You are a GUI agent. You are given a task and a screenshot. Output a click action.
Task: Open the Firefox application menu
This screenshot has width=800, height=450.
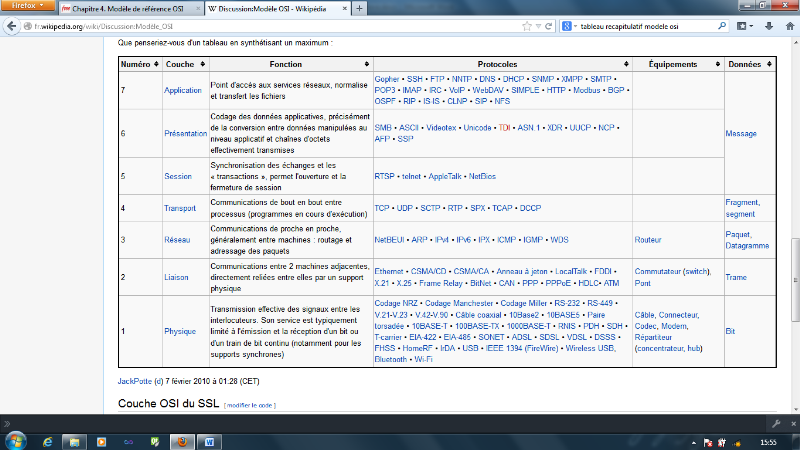tap(28, 6)
